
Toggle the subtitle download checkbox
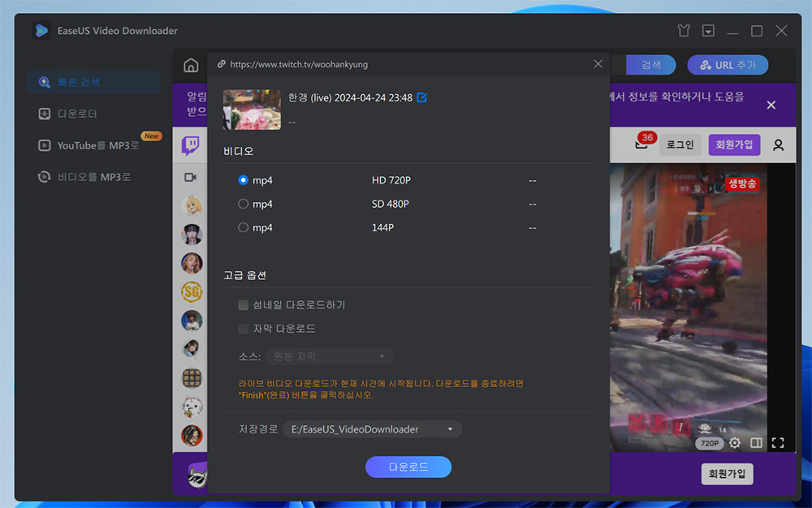point(243,329)
